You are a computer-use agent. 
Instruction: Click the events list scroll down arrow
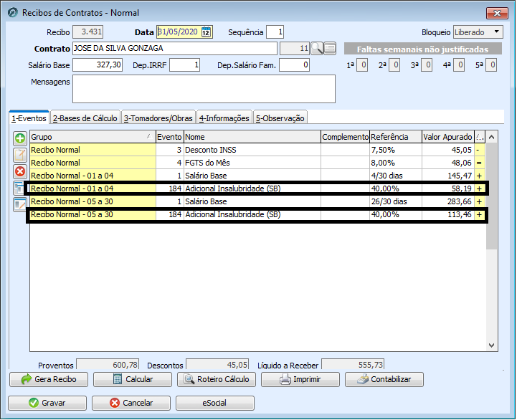(492, 345)
